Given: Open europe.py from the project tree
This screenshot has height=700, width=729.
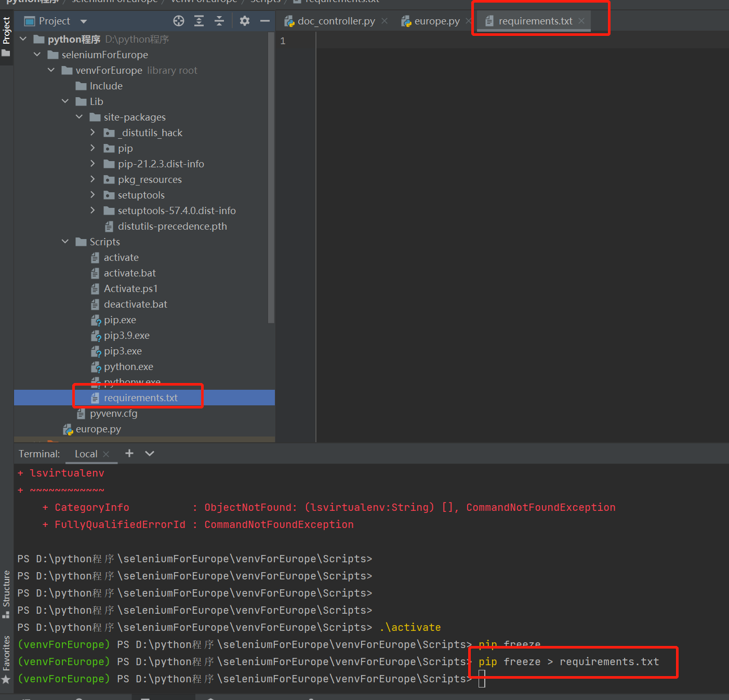Looking at the screenshot, I should [x=99, y=429].
